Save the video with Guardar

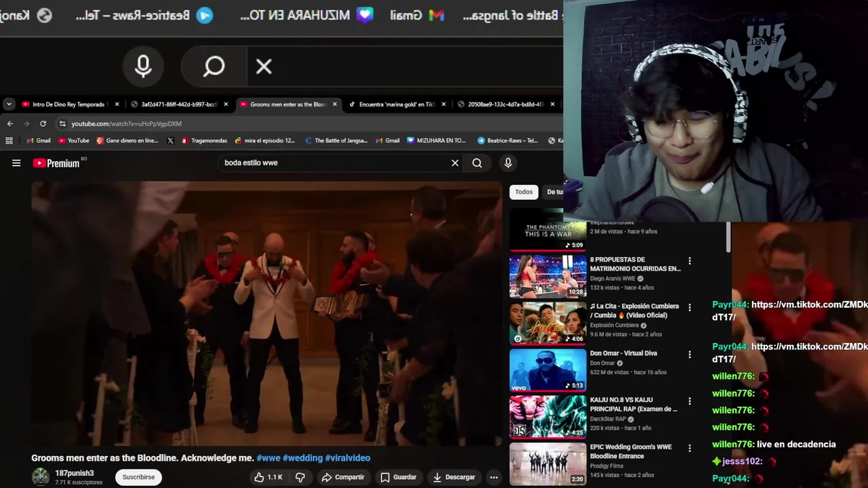[399, 477]
